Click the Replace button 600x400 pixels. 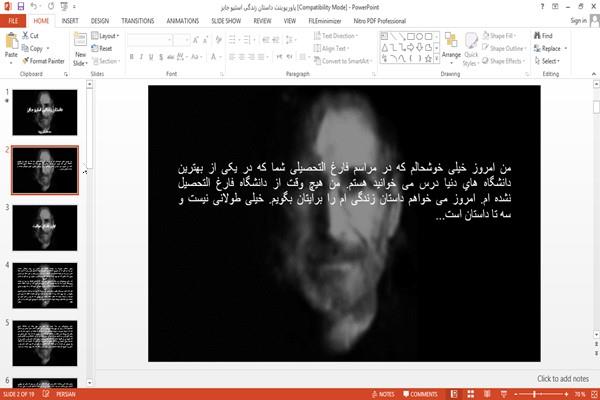550,48
